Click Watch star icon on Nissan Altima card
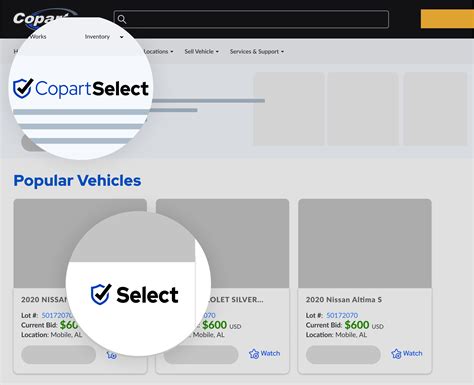Screen dimensions: 474x385 coord(396,354)
